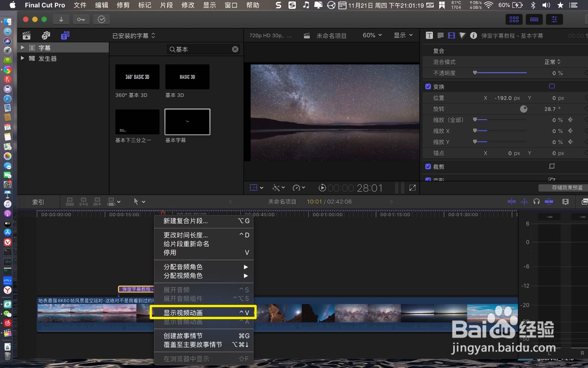
Task: Show transform onscreen controls icon
Action: coord(552,87)
